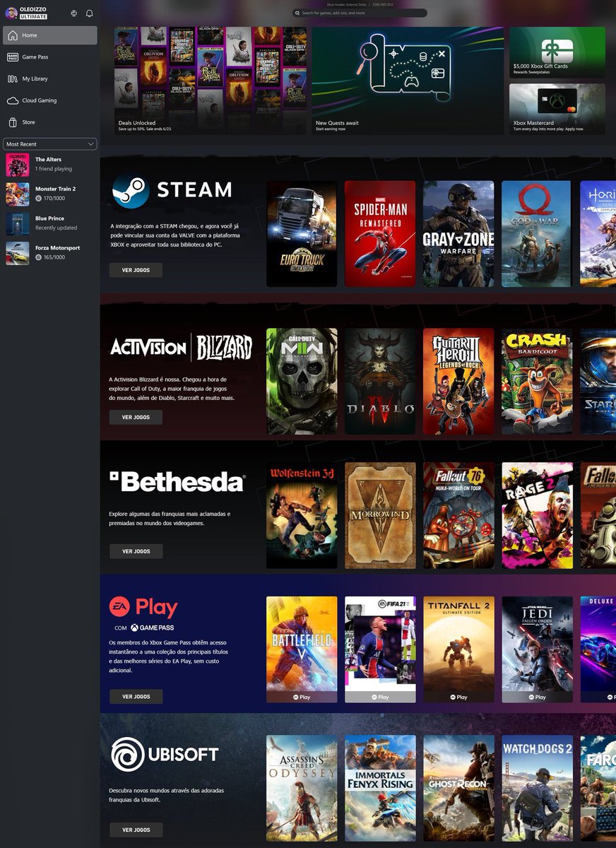The image size is (616, 848).
Task: Click VER JOGOS button under EA Play
Action: pyautogui.click(x=136, y=696)
